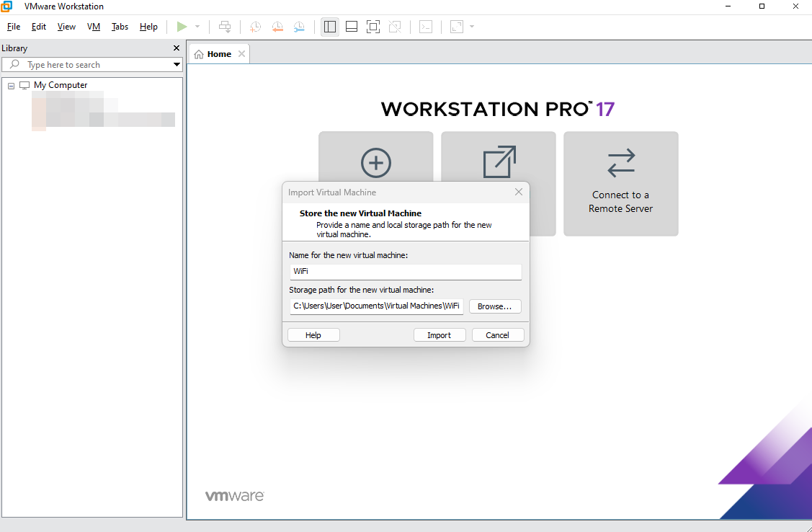Click the console view toolbar icon

coord(426,27)
